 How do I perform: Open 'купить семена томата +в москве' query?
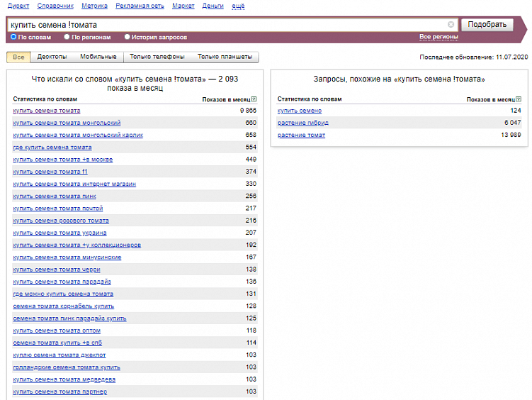pyautogui.click(x=63, y=160)
